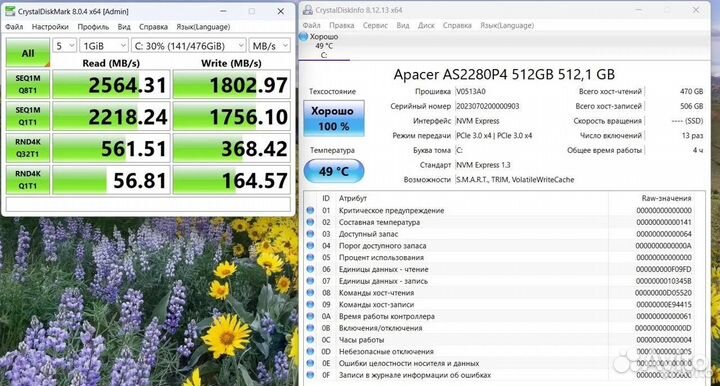Viewport: 720px width, 386px height.
Task: Click status icon for 05 Процент использования
Action: 310,257
